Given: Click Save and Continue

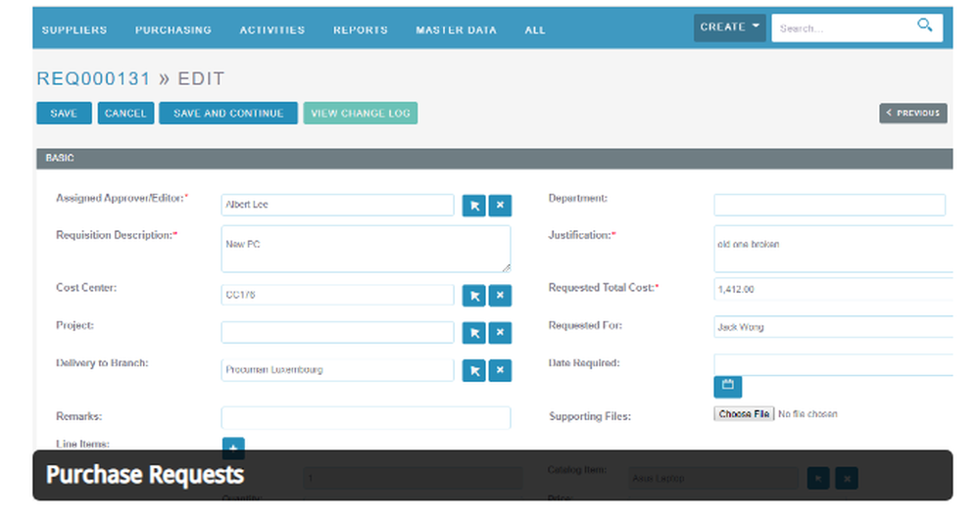Looking at the screenshot, I should pyautogui.click(x=228, y=113).
